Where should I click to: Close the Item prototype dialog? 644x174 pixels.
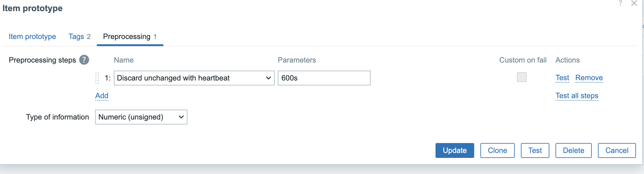click(634, 3)
